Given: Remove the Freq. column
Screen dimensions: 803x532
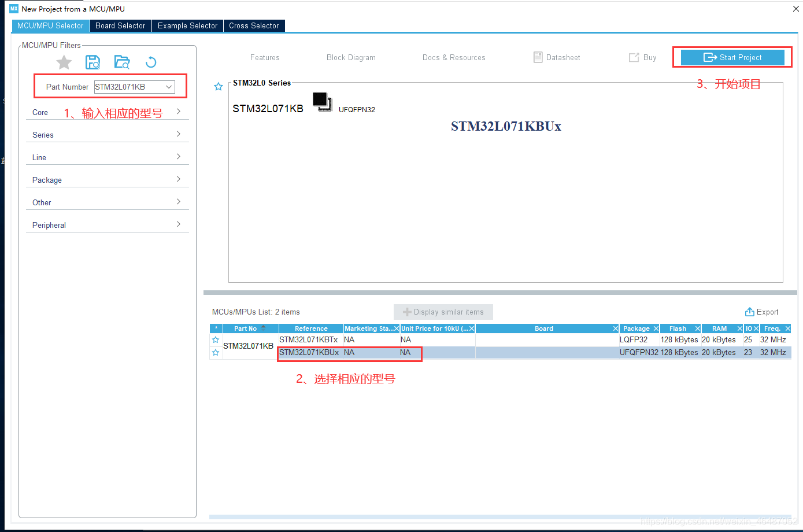Looking at the screenshot, I should coord(788,328).
